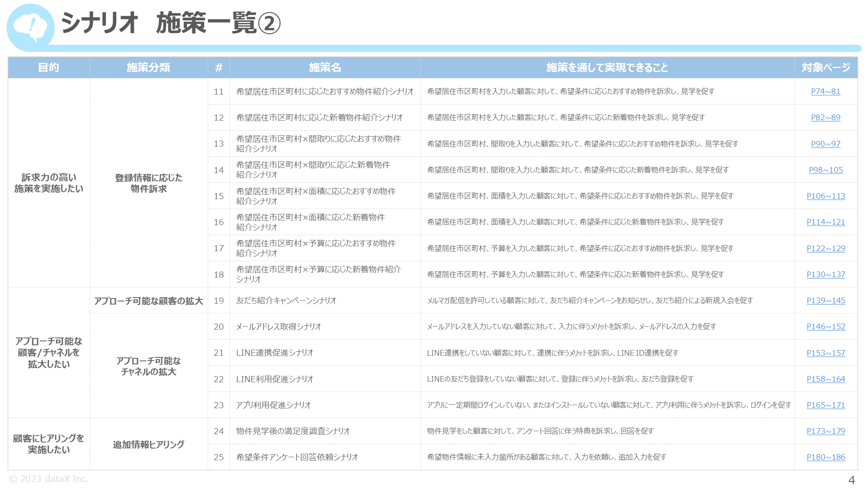Open page link P106~113
Image resolution: width=868 pixels, height=488 pixels.
[825, 196]
